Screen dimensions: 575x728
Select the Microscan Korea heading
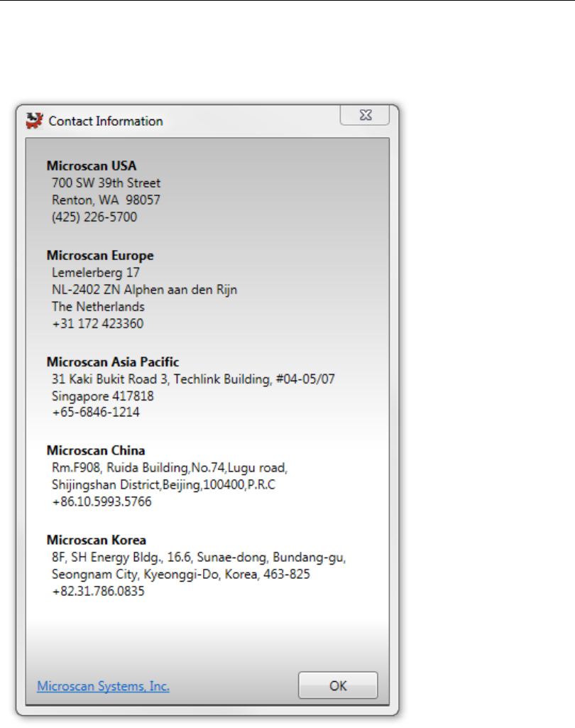(x=97, y=540)
